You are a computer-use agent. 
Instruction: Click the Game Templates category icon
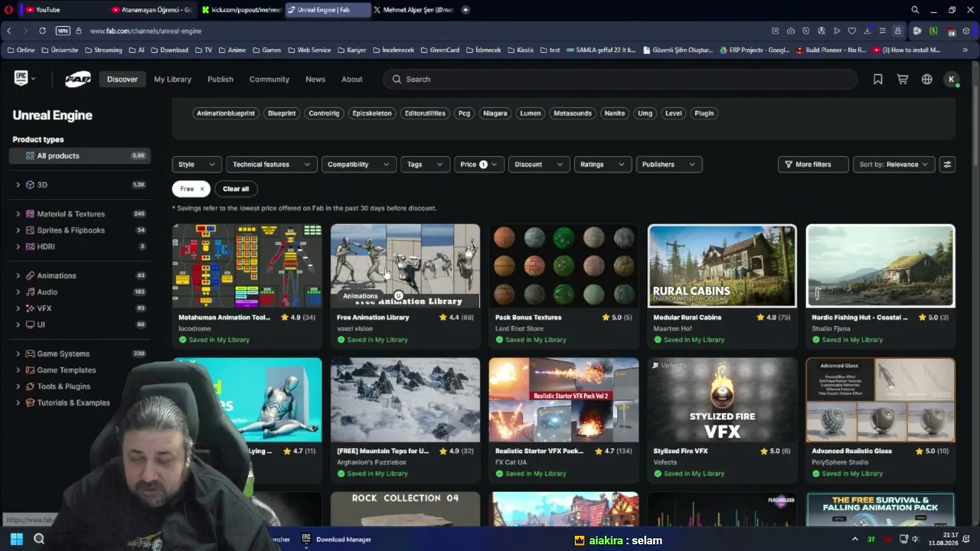point(31,370)
